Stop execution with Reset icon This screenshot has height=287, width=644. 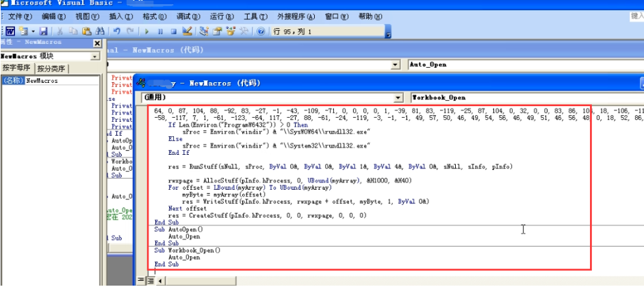(x=173, y=32)
